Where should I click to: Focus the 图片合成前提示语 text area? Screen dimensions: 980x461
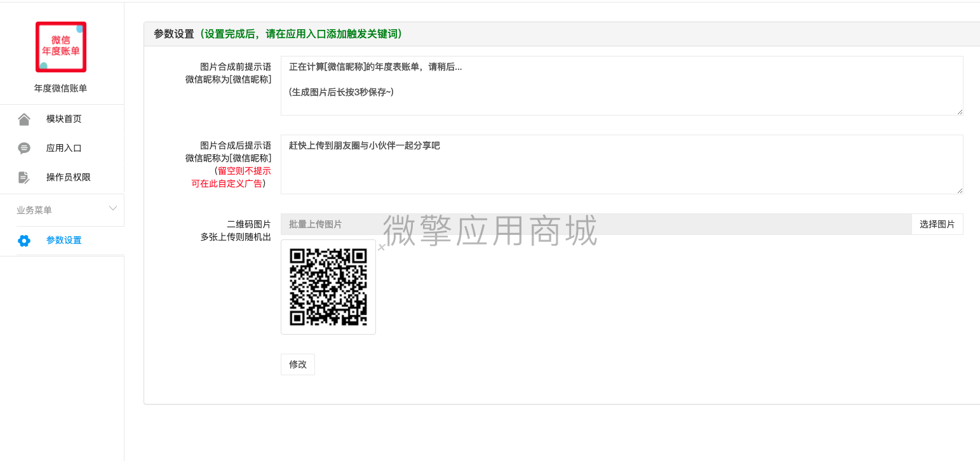pos(622,86)
